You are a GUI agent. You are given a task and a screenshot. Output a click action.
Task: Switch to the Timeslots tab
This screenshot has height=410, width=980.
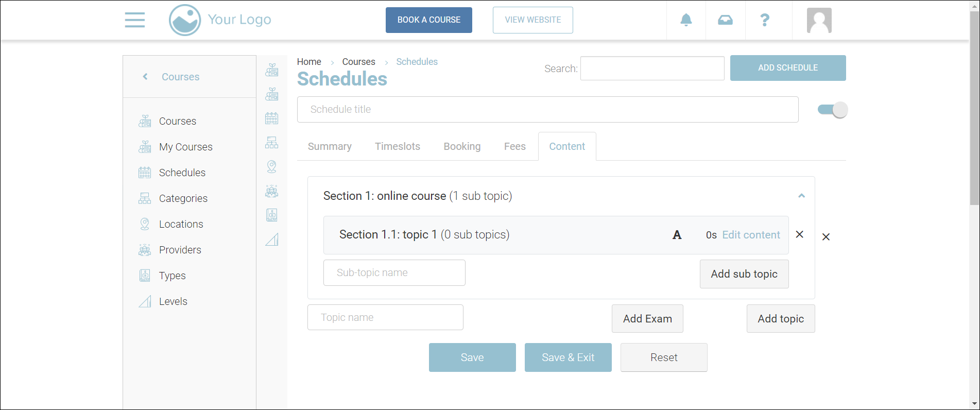(398, 147)
